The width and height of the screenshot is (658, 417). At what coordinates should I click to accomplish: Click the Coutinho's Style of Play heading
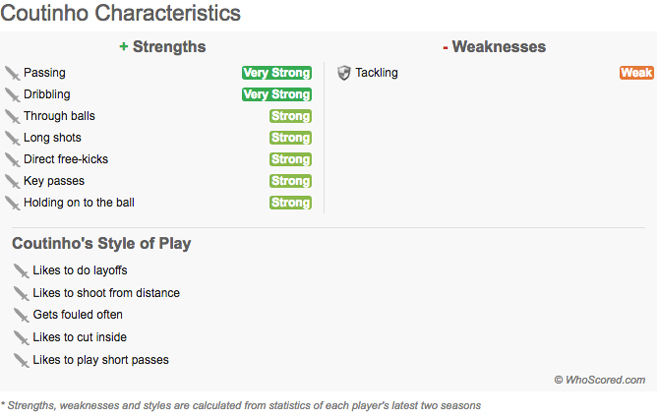[102, 244]
